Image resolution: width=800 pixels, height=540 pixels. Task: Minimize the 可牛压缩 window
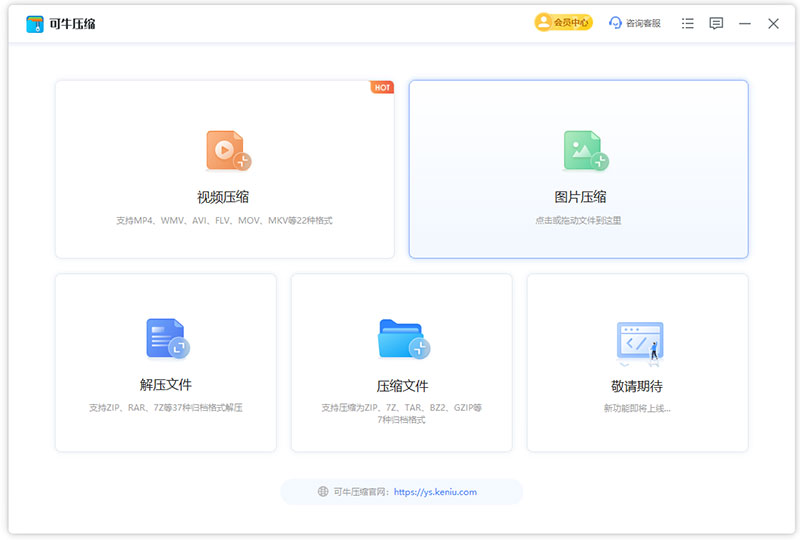744,23
